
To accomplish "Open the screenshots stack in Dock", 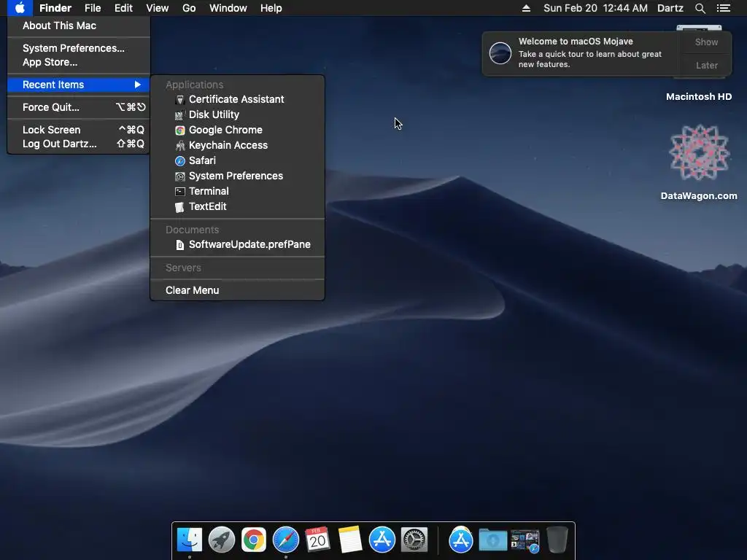I will [525, 540].
